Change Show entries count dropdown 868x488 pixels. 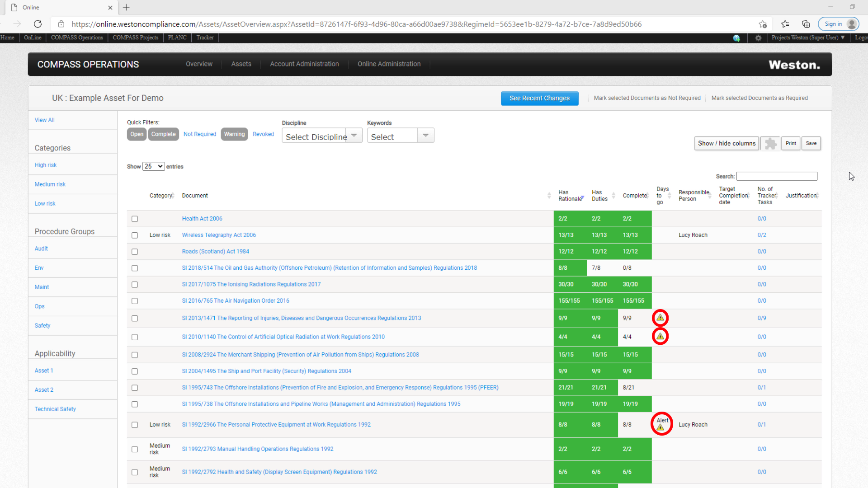point(153,167)
